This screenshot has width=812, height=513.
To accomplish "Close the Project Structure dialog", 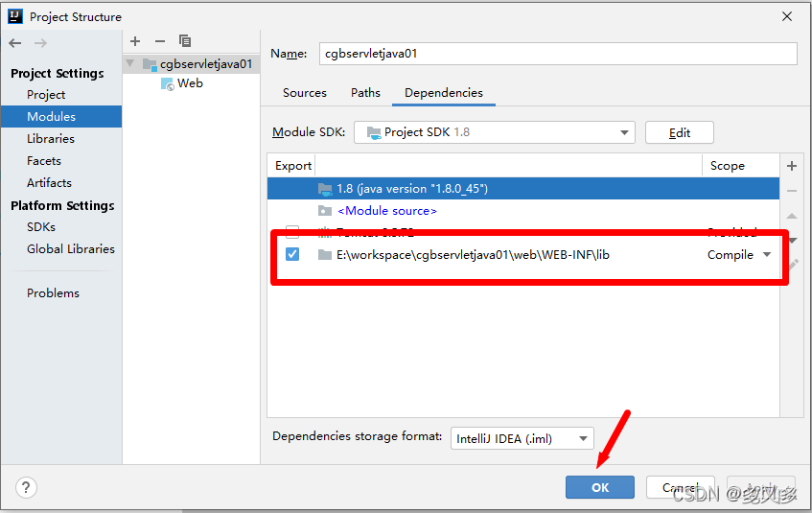I will click(787, 16).
